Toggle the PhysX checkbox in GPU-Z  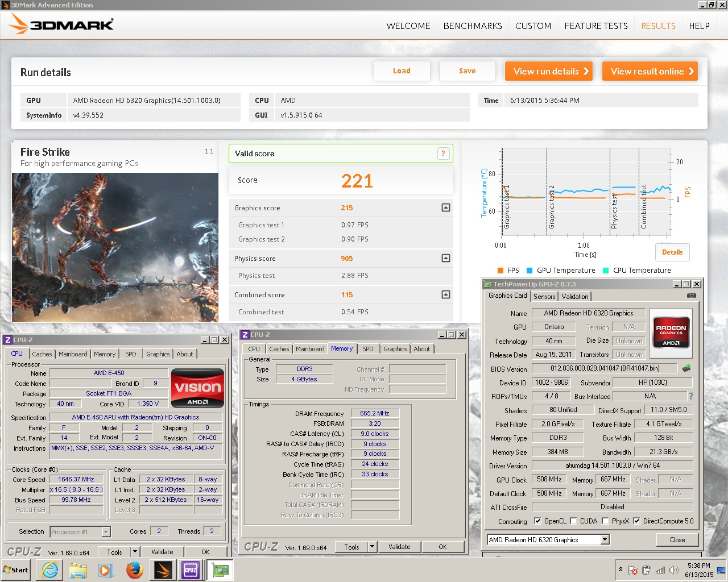(605, 521)
